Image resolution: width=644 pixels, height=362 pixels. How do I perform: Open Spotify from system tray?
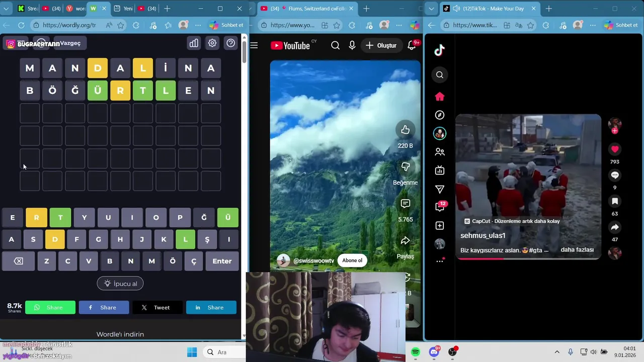(416, 352)
